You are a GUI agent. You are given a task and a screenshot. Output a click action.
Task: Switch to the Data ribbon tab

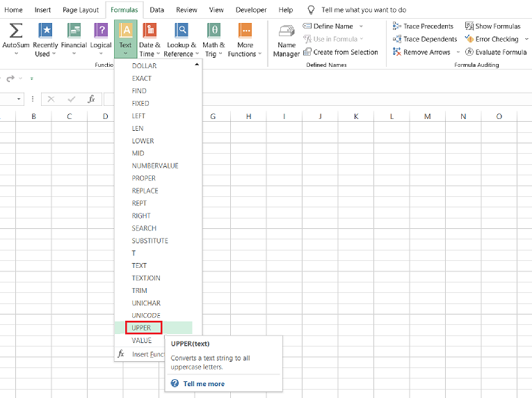tap(157, 10)
